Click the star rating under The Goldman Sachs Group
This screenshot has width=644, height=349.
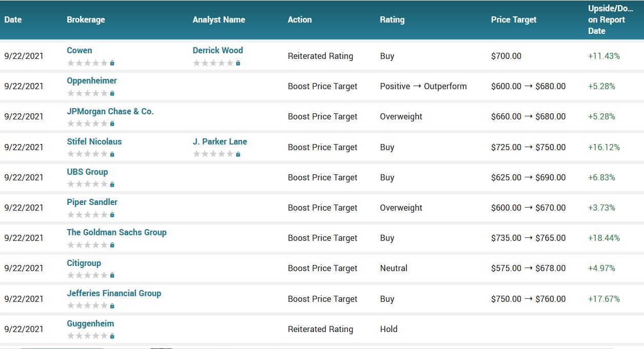coord(88,245)
